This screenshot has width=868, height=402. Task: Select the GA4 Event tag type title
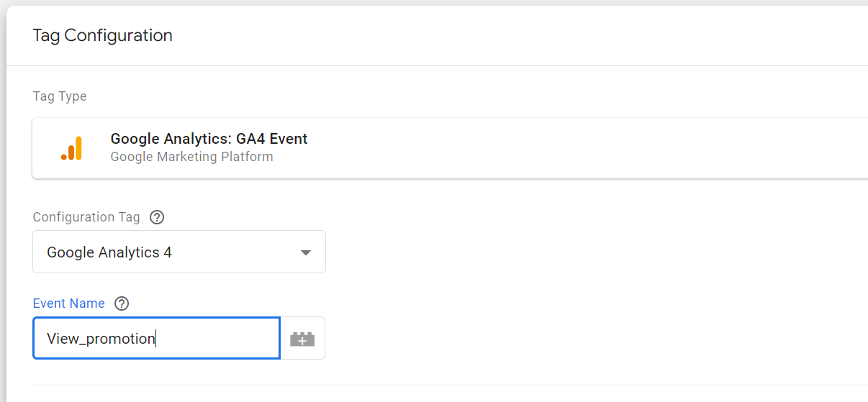tap(209, 139)
